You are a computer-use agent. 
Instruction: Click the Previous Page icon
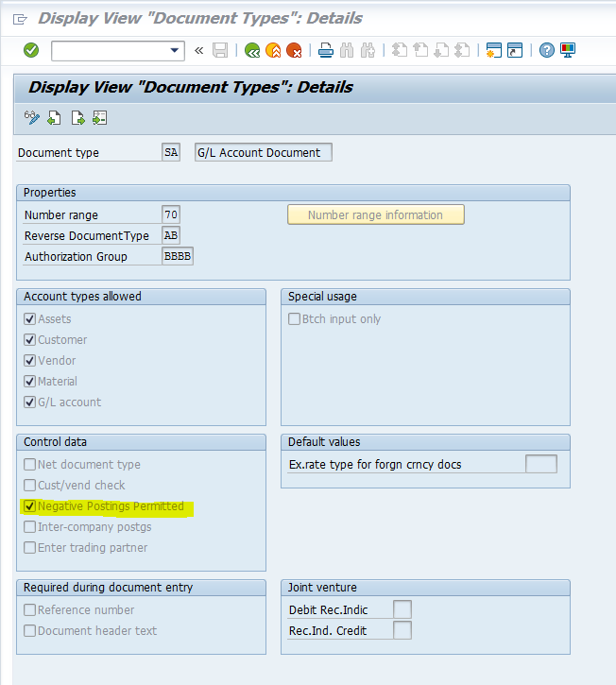click(420, 51)
